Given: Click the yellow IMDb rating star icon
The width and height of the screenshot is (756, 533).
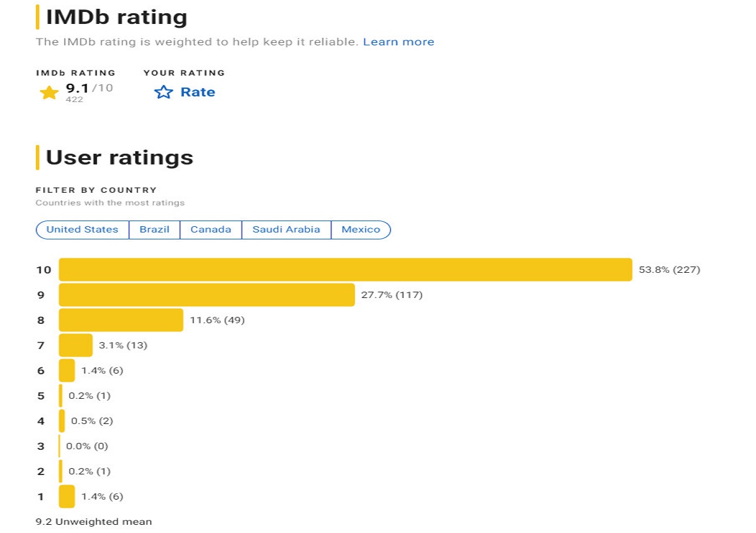Looking at the screenshot, I should click(49, 93).
